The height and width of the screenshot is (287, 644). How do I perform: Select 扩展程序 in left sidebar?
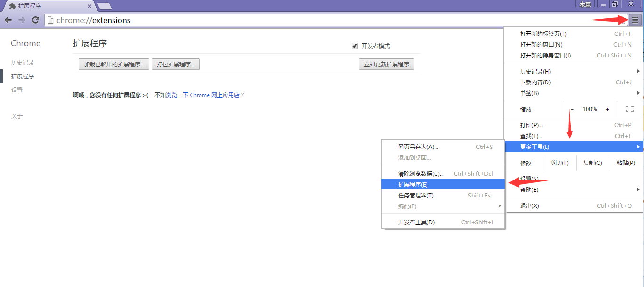(x=23, y=76)
